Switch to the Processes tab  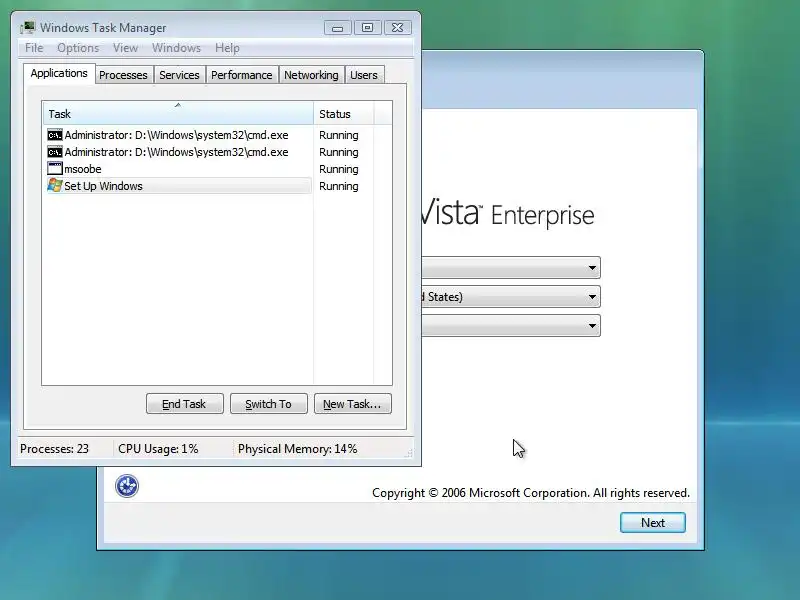pos(123,75)
